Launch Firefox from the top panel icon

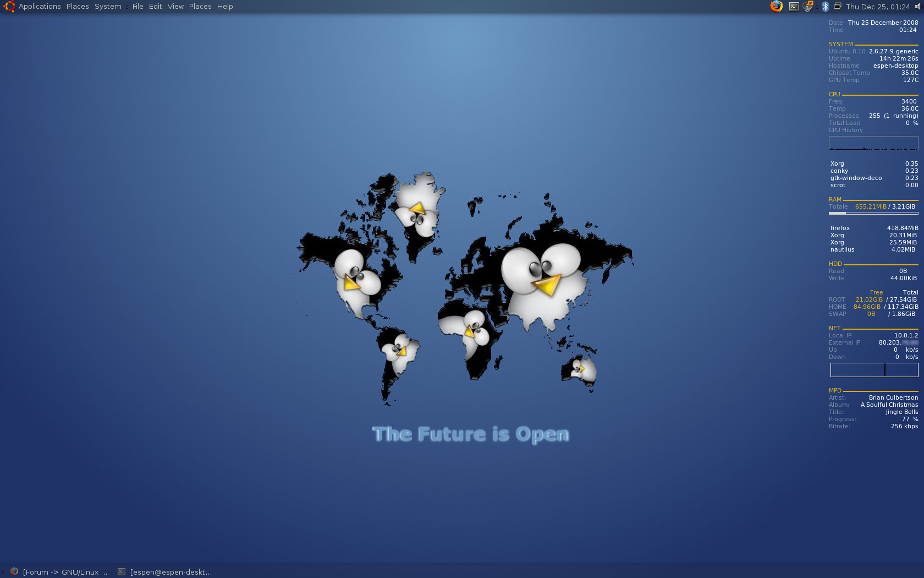777,7
